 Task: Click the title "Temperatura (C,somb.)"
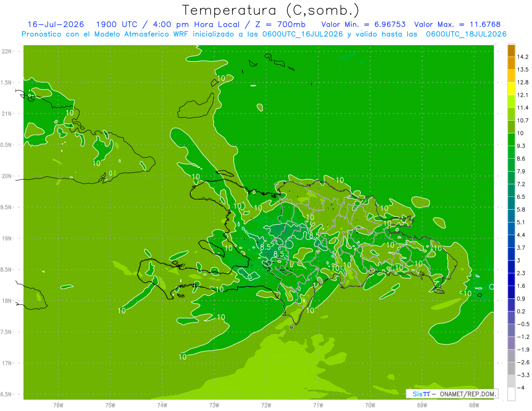pyautogui.click(x=271, y=10)
